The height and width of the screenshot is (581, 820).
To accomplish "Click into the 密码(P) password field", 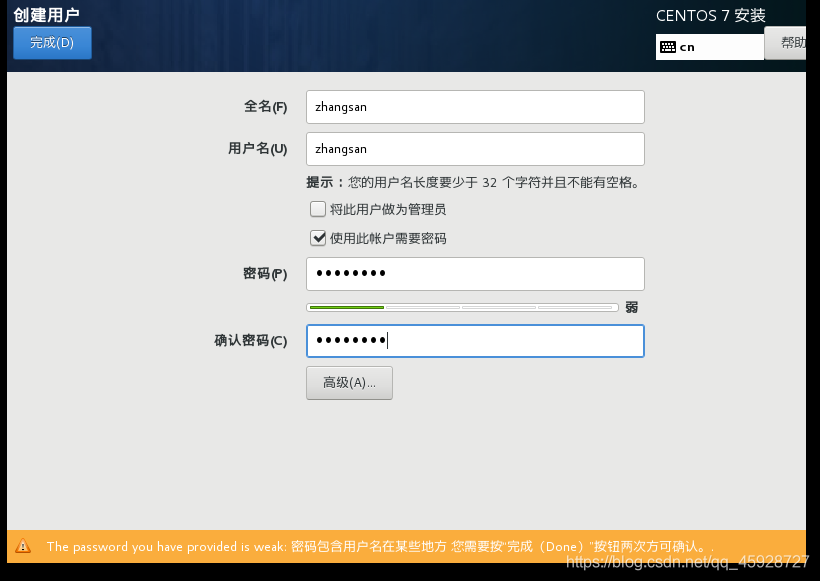I will [475, 274].
